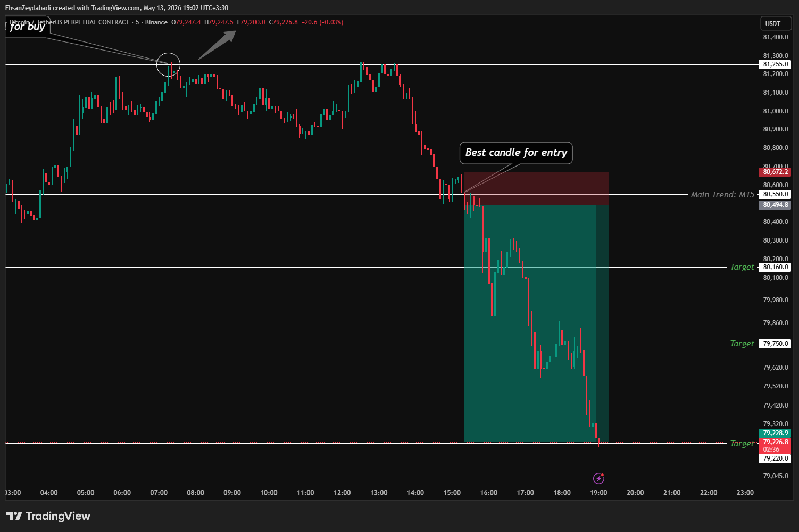Click the 81,255.0 price label
Viewport: 799px width, 532px height.
775,64
